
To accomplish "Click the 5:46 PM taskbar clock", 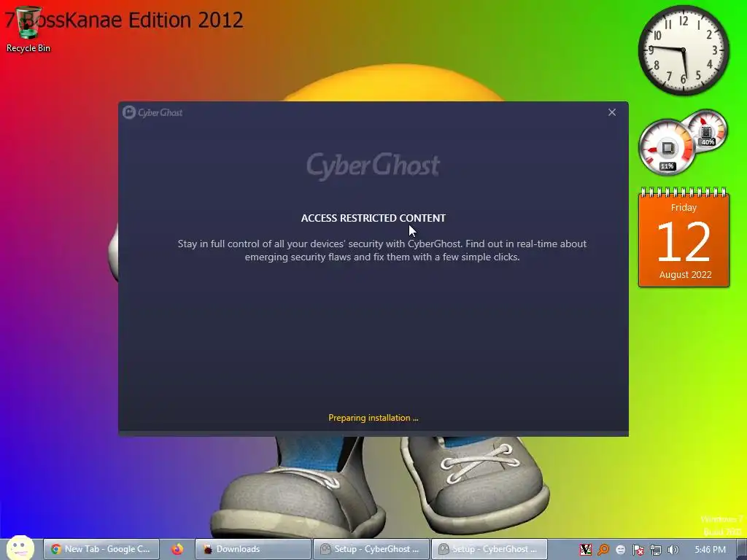I will click(x=710, y=550).
